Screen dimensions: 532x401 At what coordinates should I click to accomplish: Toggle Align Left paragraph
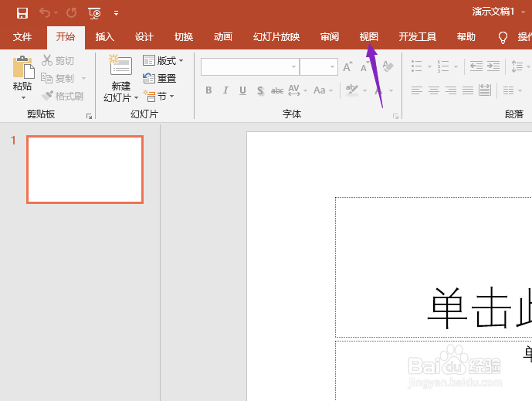[x=417, y=90]
